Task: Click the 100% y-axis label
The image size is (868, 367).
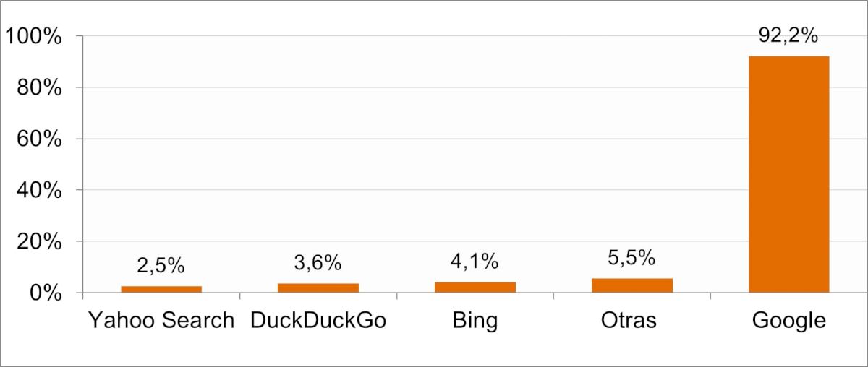Action: coord(34,36)
